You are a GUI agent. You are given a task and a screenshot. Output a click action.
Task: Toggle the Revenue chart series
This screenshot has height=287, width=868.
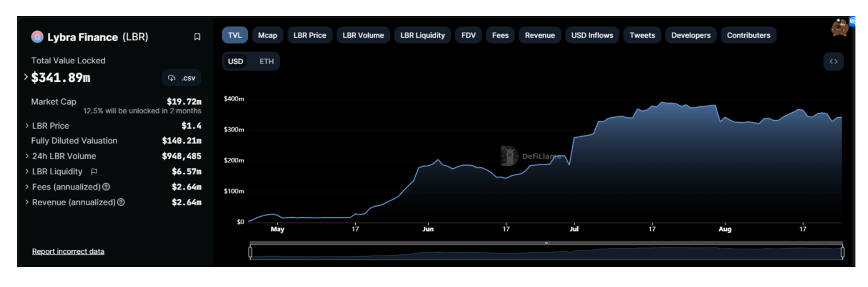coord(540,35)
